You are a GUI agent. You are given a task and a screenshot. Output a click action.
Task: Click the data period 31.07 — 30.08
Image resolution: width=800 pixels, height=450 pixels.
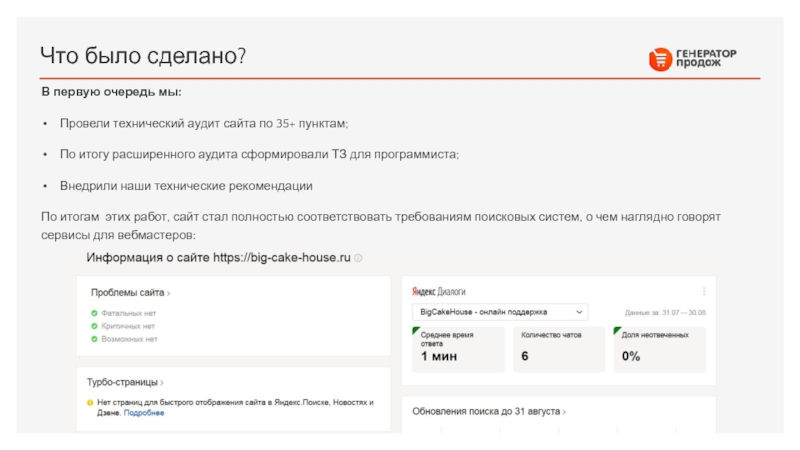tap(665, 312)
